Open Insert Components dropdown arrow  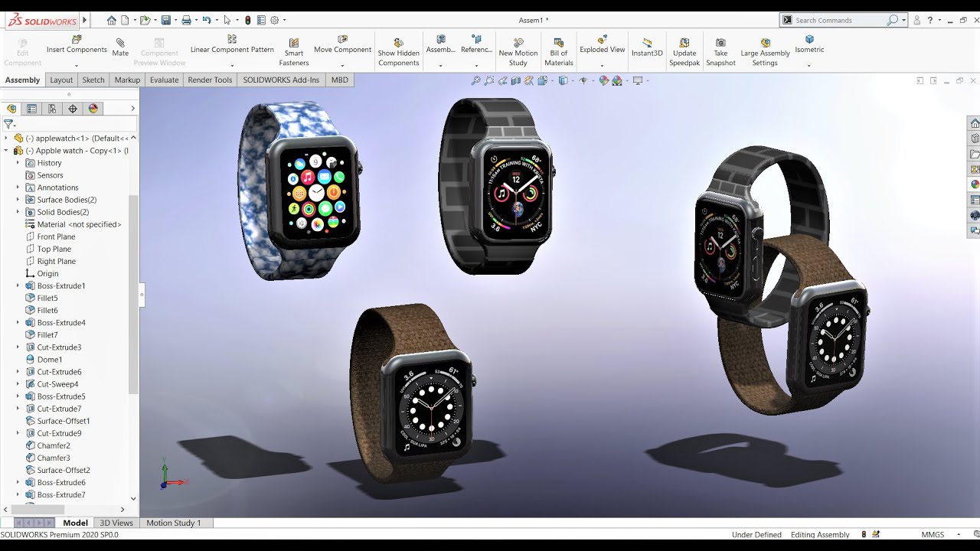[77, 65]
